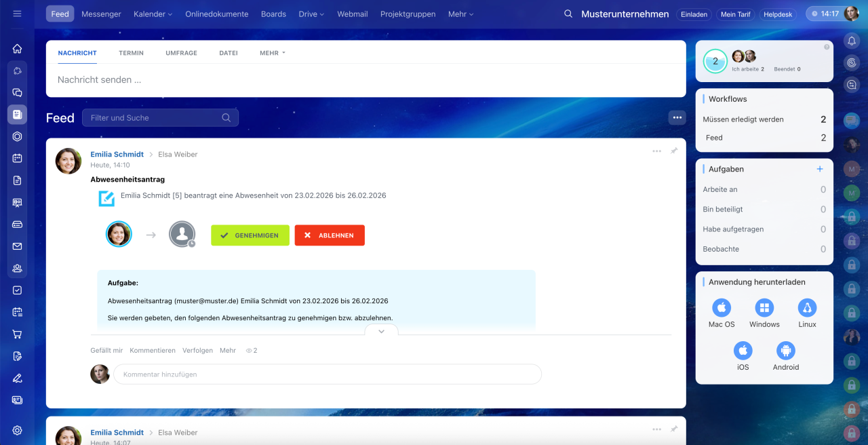Screen dimensions: 868x445
Task: Pin the first Abwesenheitsantrag post
Action: pyautogui.click(x=673, y=151)
